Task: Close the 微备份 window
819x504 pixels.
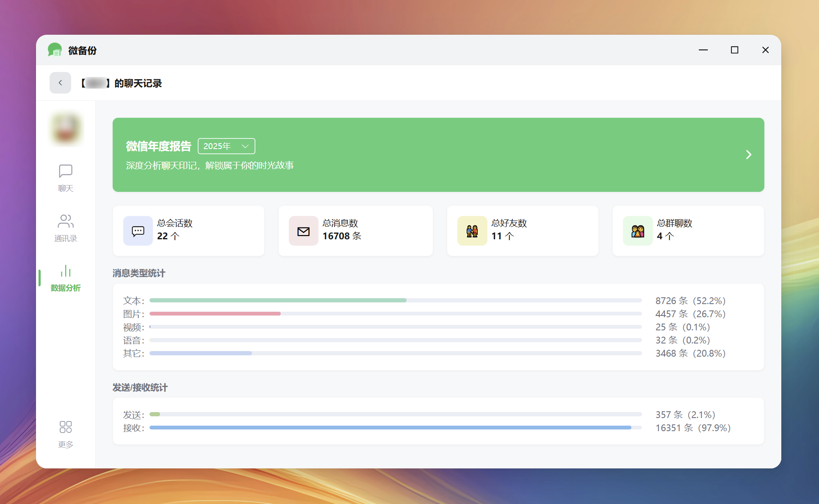Action: 766,50
